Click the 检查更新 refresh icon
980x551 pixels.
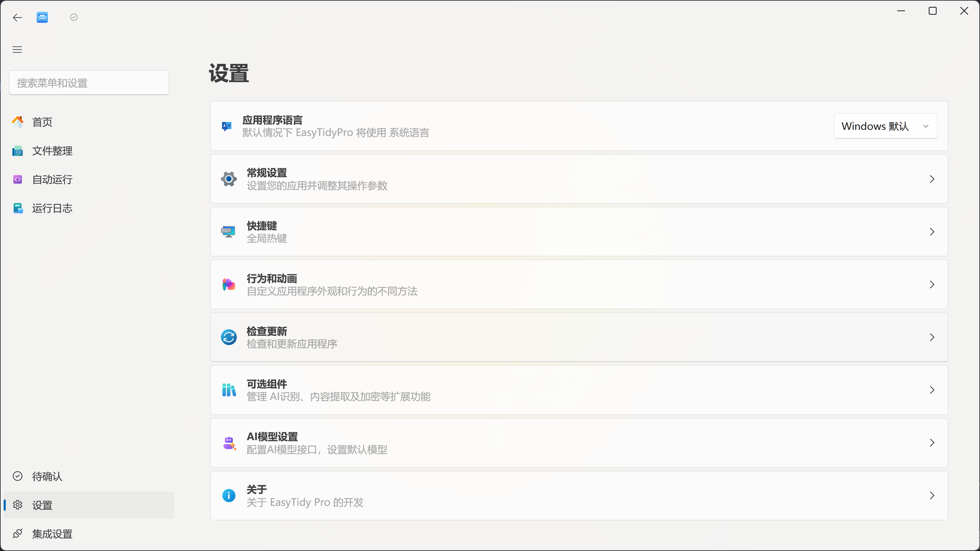point(228,337)
